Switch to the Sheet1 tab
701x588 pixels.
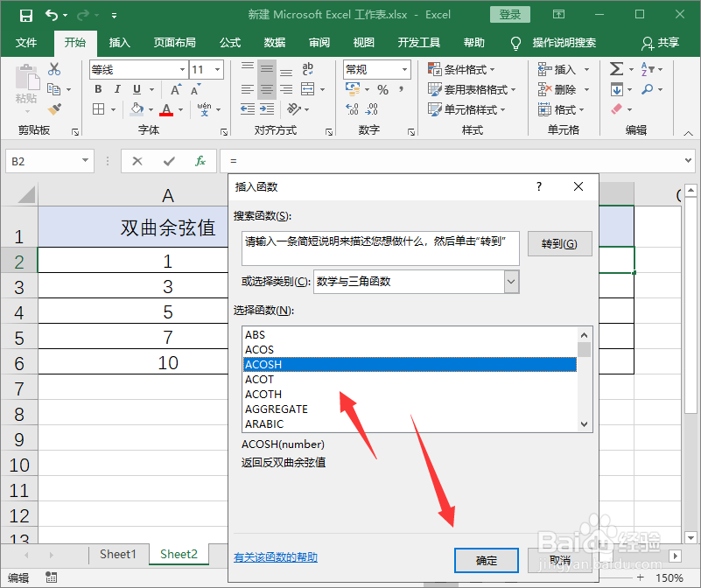tap(117, 554)
